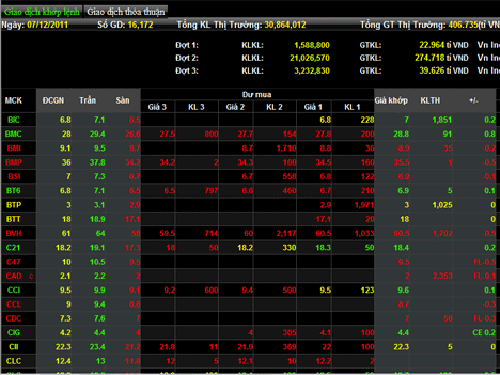Switch to Giao dịch khớp lệnh tab
Viewport: 500px width, 375px height.
coord(41,12)
